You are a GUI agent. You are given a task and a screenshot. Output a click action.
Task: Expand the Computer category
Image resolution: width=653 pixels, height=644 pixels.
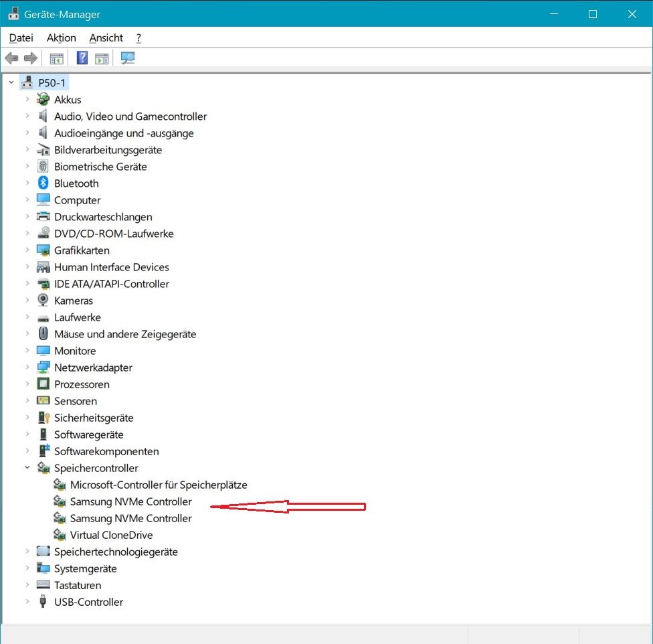[x=27, y=199]
